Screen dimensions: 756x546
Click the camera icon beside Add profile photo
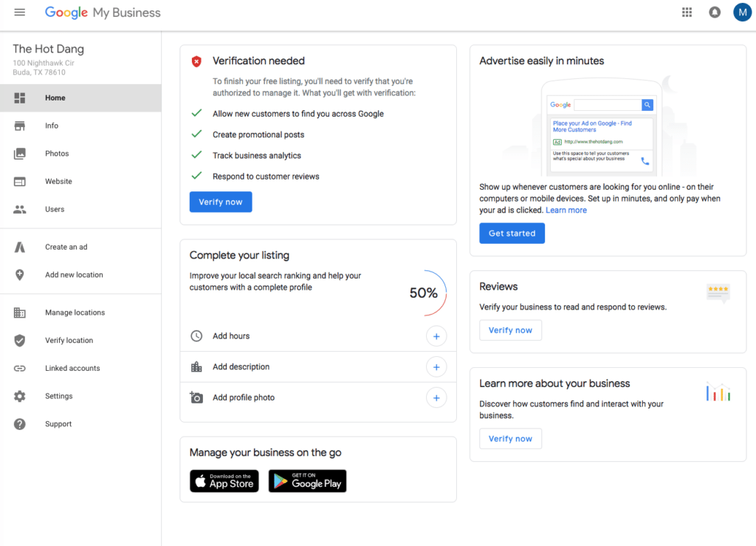pyautogui.click(x=196, y=397)
